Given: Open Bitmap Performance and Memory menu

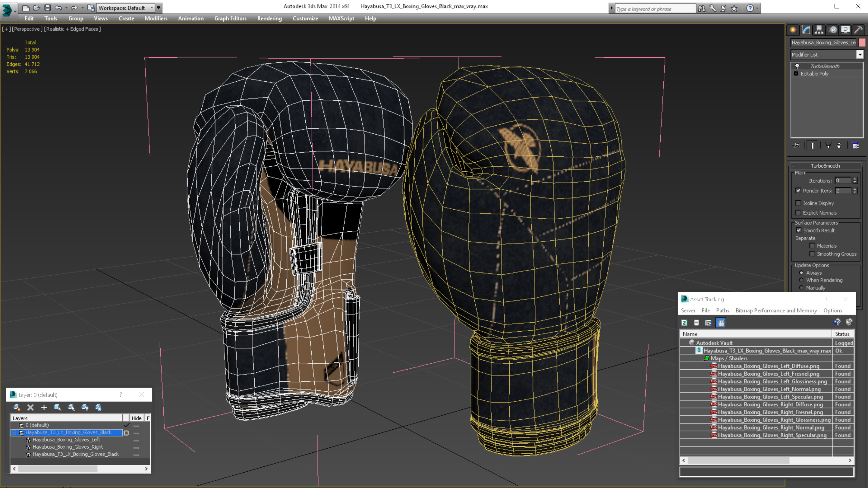Looking at the screenshot, I should (776, 311).
